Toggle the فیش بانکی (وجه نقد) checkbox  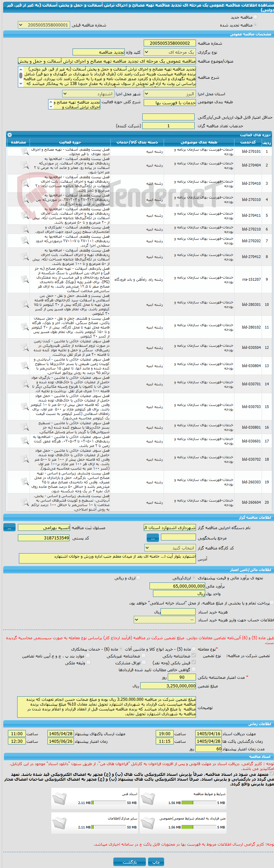click(x=194, y=663)
